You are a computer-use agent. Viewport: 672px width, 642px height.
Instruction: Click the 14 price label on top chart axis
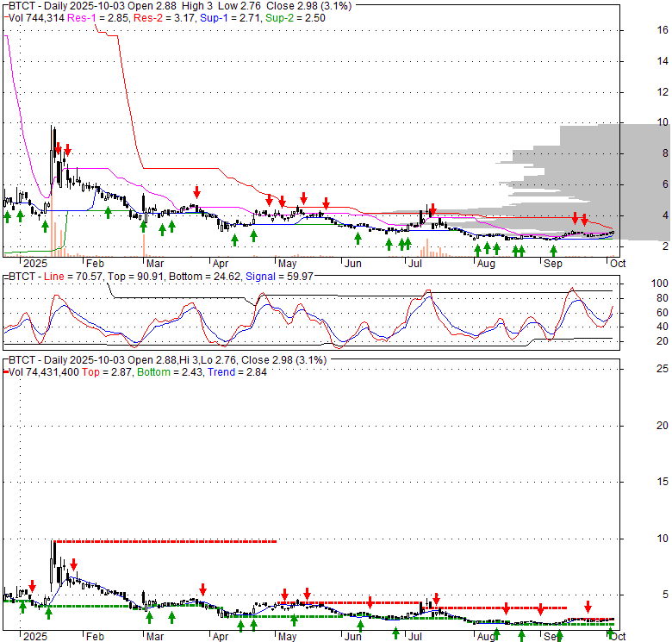663,61
